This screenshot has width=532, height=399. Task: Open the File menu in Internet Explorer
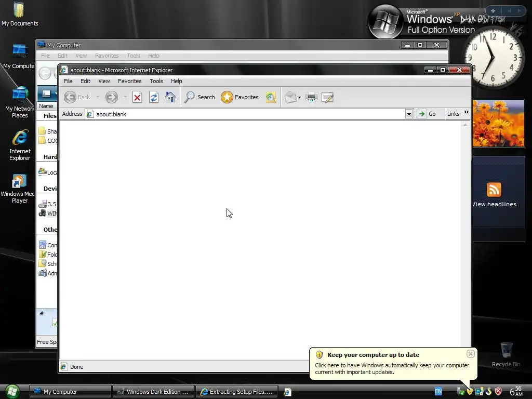[68, 81]
